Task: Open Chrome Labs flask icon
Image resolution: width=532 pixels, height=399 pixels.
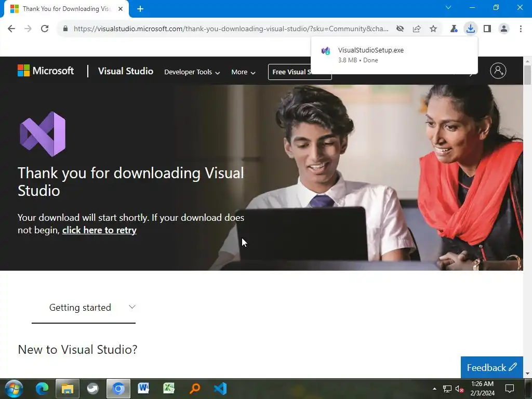Action: 454,29
